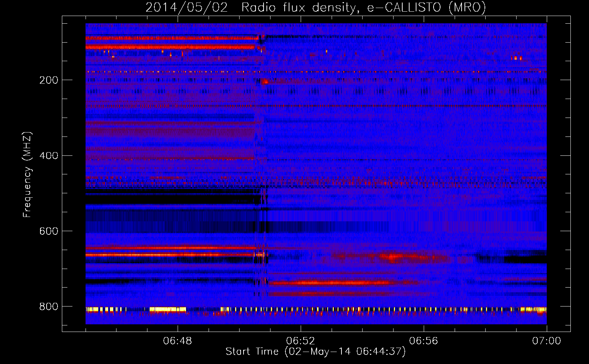Viewport: 589px width, 364px height.
Task: Select the '400' frequency axis label
Action: [x=49, y=156]
